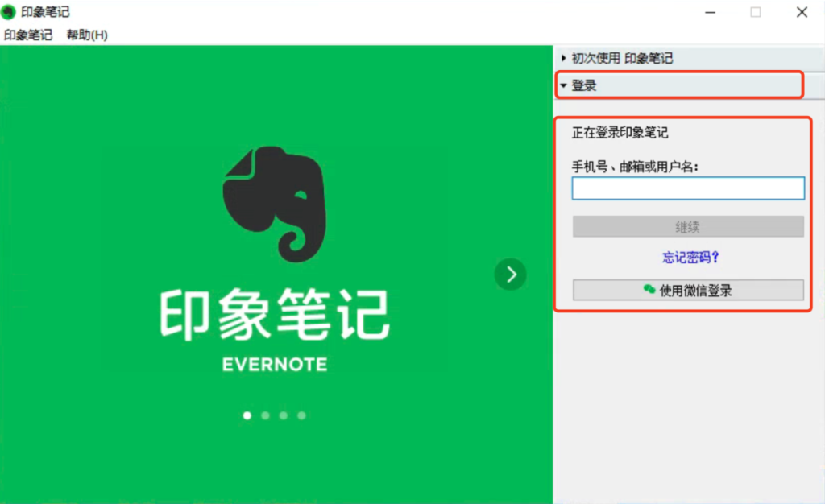Click the greyed 继续 button
Image resolution: width=825 pixels, height=504 pixels.
coord(688,226)
